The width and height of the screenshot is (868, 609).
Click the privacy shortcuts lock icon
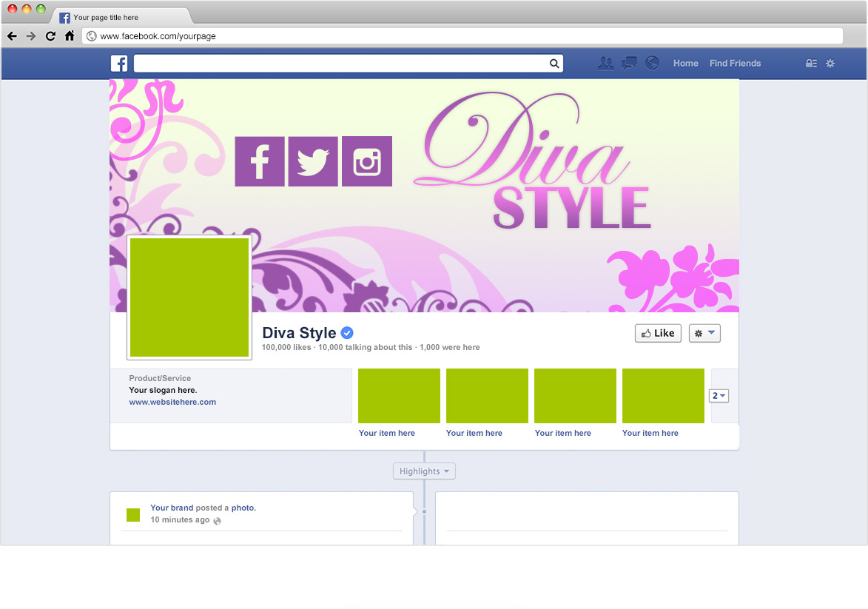[x=811, y=64]
